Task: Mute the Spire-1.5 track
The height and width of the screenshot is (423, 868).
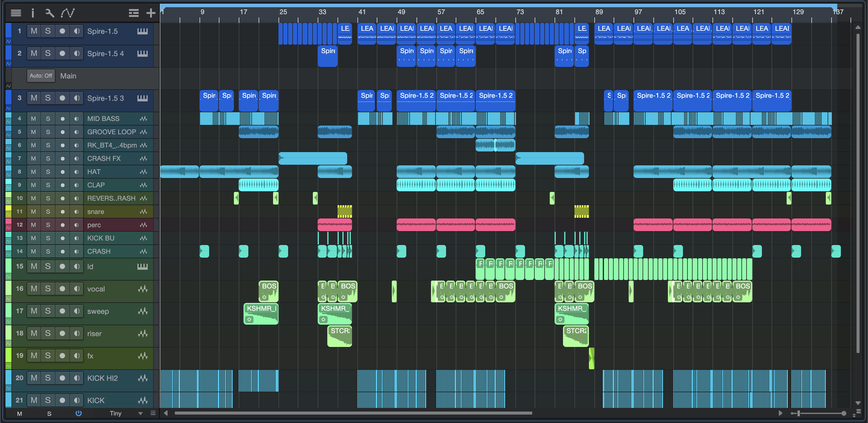Action: (34, 31)
